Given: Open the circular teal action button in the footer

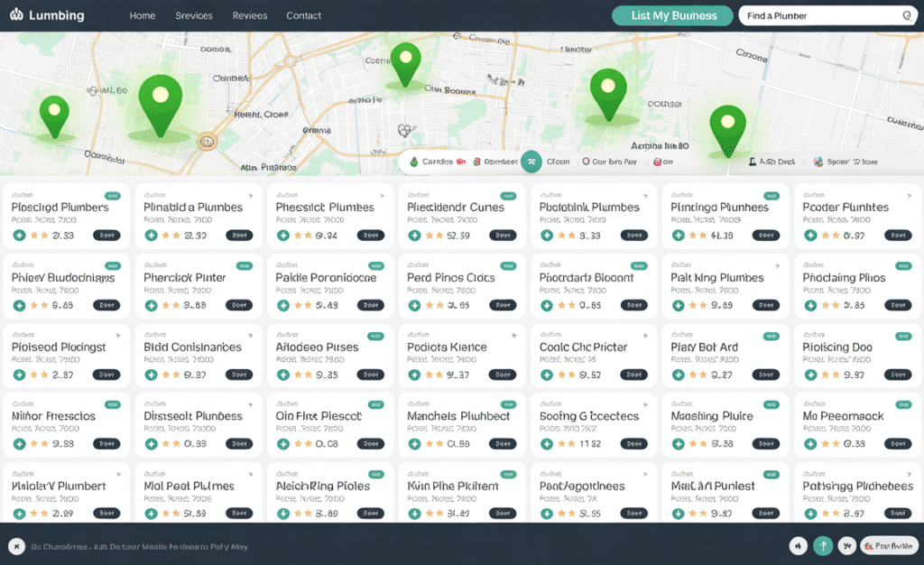Looking at the screenshot, I should click(822, 546).
